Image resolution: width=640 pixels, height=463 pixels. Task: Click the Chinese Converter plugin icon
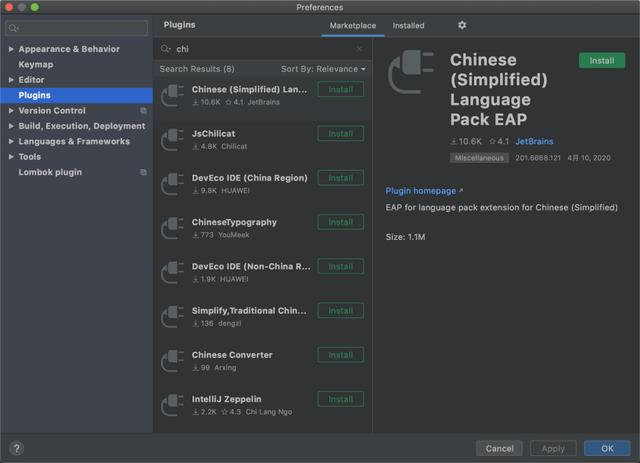172,361
